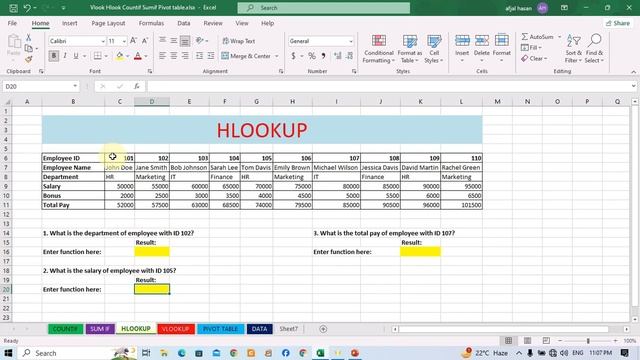Expand the Name Box dropdown
The height and width of the screenshot is (360, 640).
click(75, 86)
